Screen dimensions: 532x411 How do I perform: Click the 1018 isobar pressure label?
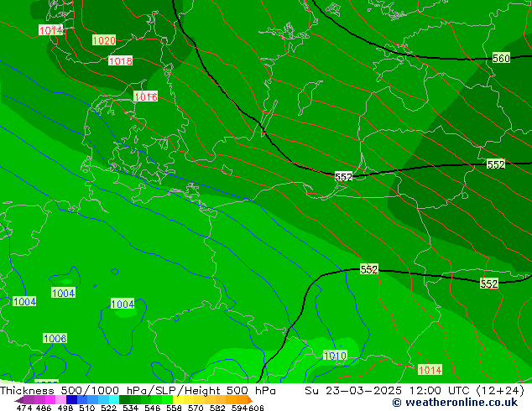coord(121,60)
